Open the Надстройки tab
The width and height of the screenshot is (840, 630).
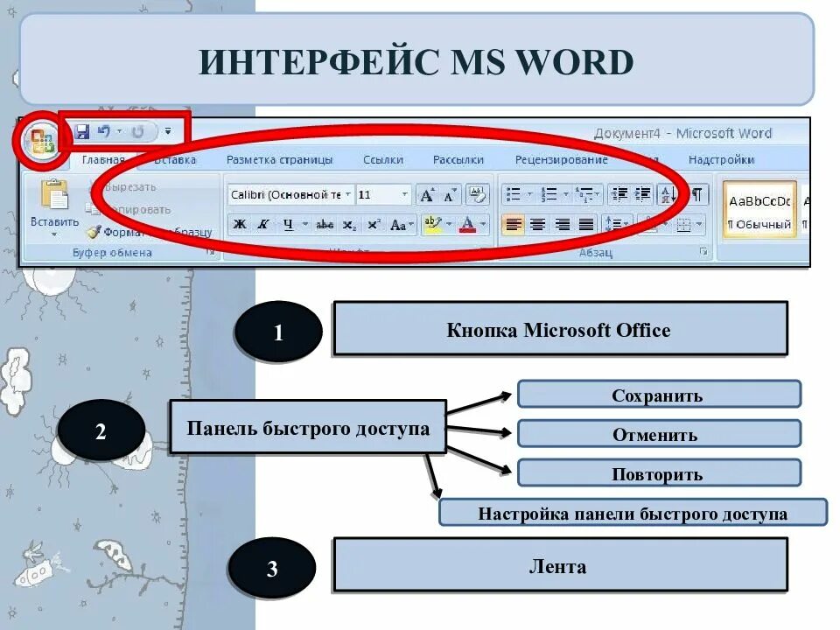click(x=721, y=159)
